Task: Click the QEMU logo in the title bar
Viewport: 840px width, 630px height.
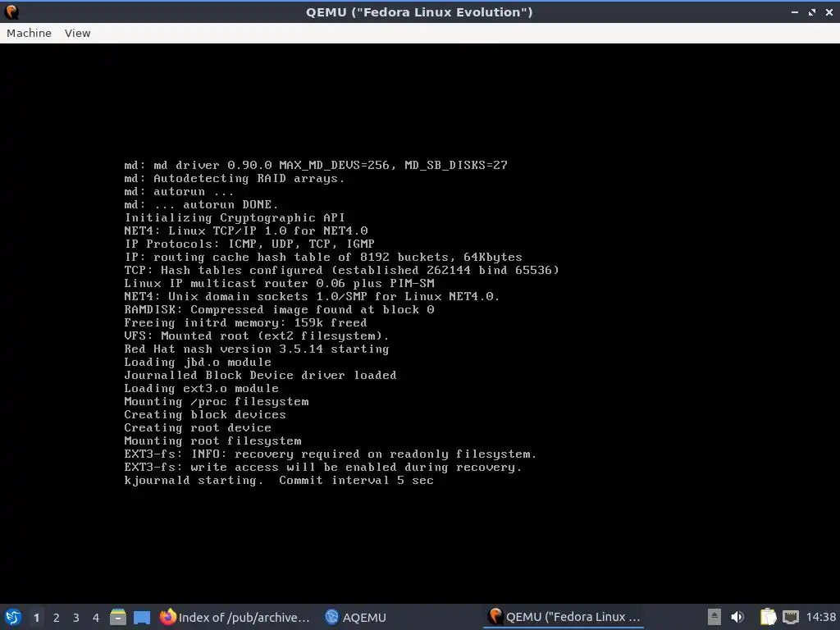Action: click(11, 11)
